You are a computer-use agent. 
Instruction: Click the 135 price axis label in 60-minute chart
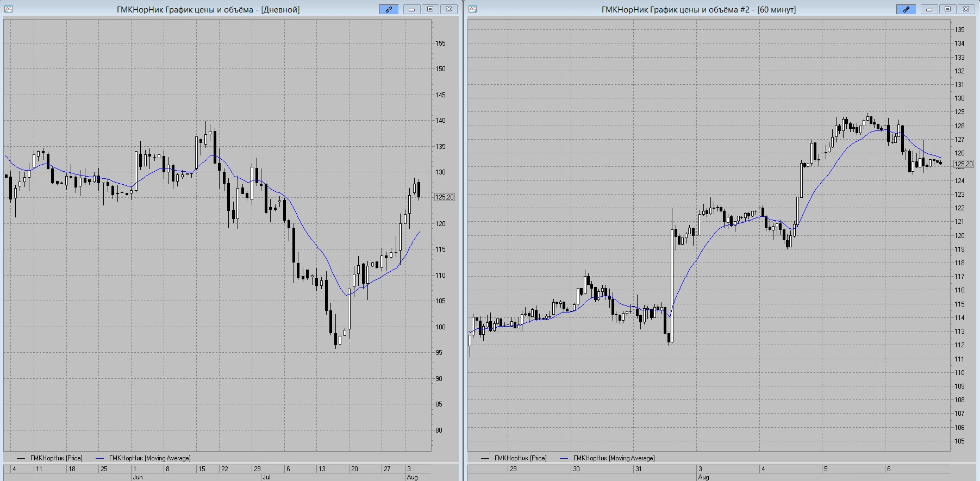point(960,30)
